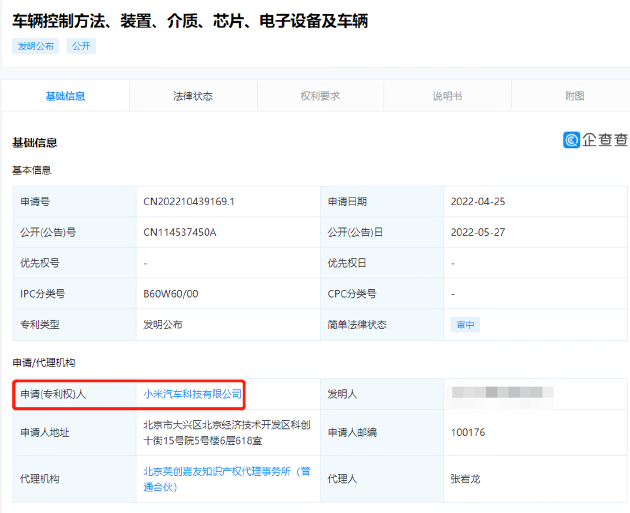
Task: Open applicant link 小米汽车科技有限公司
Action: [x=192, y=394]
